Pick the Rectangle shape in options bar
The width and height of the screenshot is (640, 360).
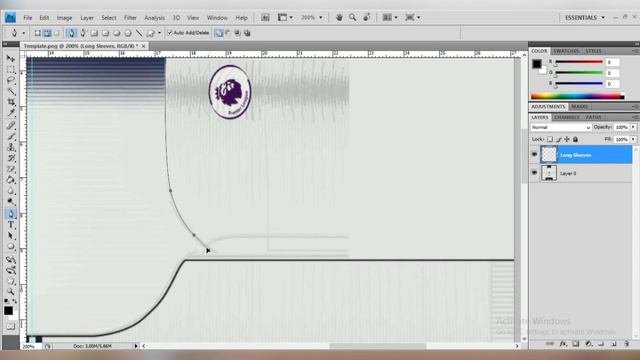(x=94, y=33)
